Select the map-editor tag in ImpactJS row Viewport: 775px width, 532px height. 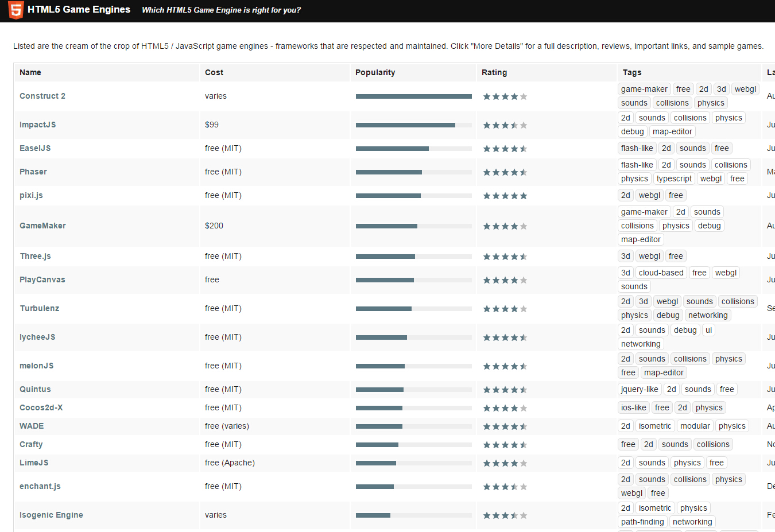(672, 131)
